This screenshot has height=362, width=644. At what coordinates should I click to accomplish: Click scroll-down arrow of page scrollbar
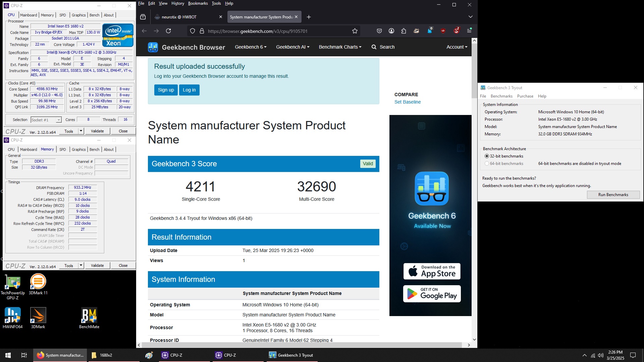474,340
